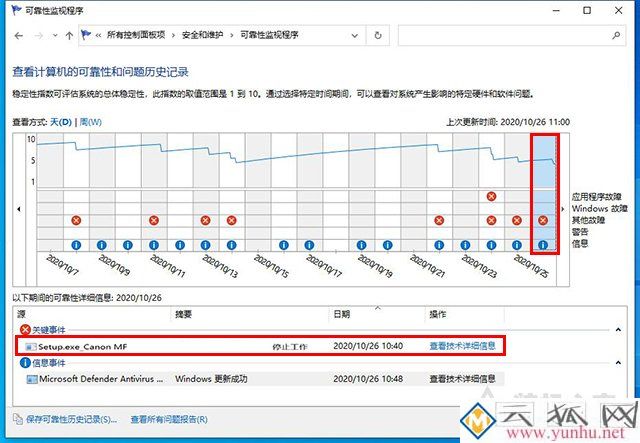Go up one level with the Up arrow

[x=69, y=36]
